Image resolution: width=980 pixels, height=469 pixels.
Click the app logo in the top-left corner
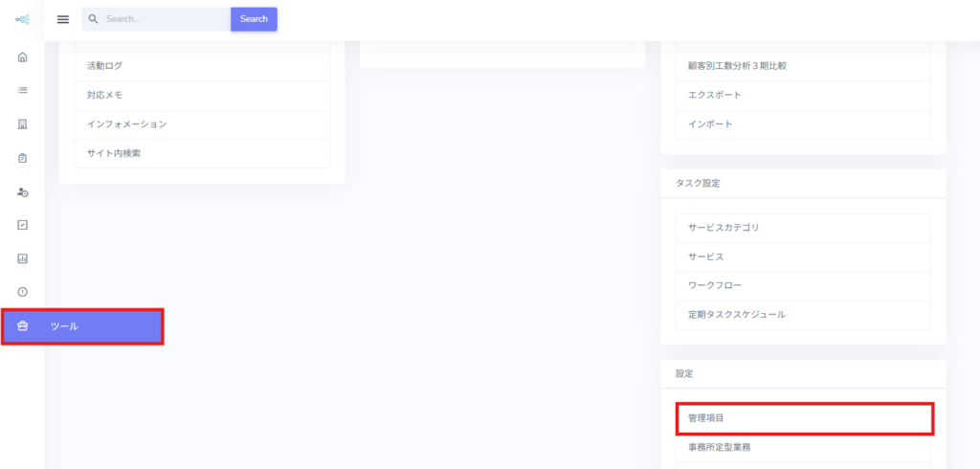(x=22, y=19)
